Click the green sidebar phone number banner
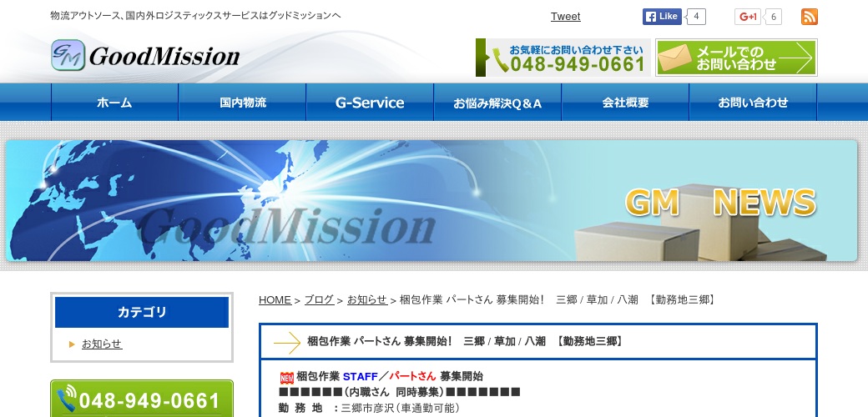Viewport: 868px width, 417px height. click(x=142, y=399)
